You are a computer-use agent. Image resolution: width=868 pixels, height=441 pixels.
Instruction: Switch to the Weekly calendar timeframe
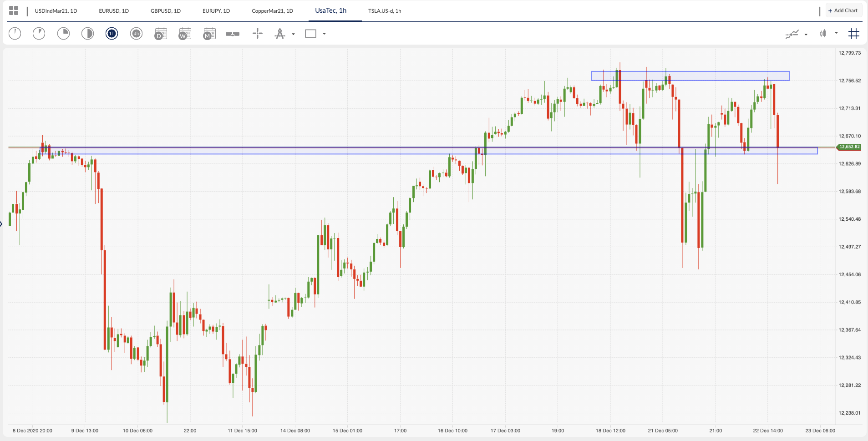click(x=185, y=34)
